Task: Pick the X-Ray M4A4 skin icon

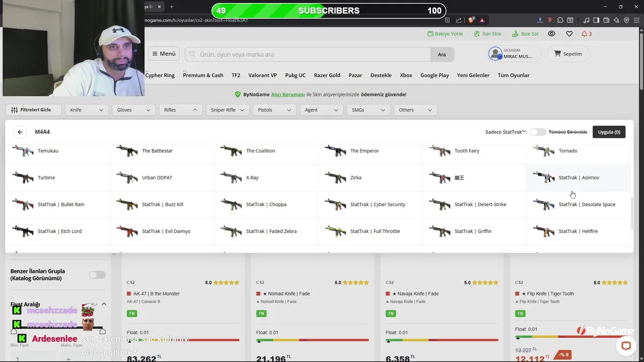Action: pyautogui.click(x=231, y=177)
